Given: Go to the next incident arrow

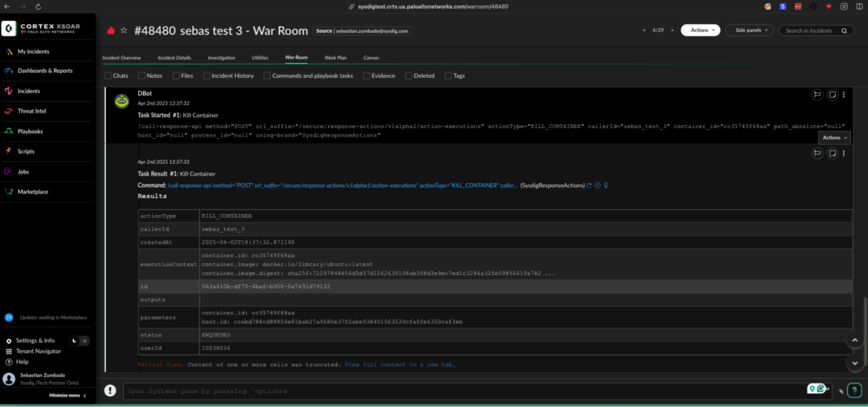Looking at the screenshot, I should tap(673, 30).
